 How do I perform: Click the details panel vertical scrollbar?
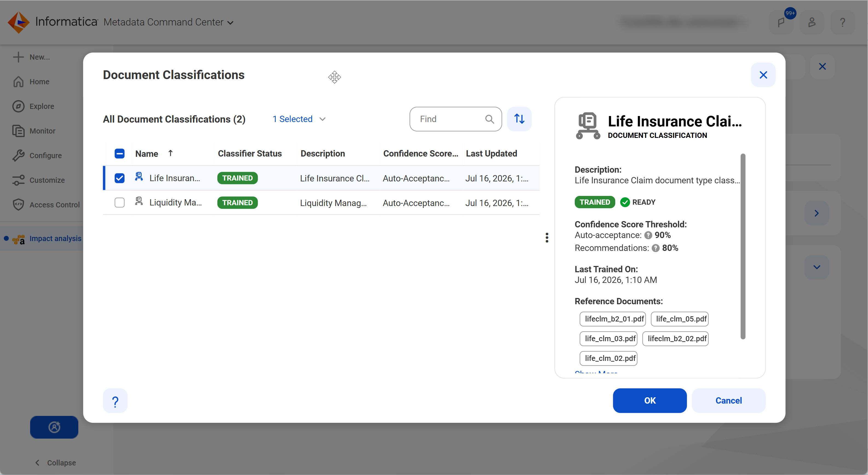pos(743,247)
